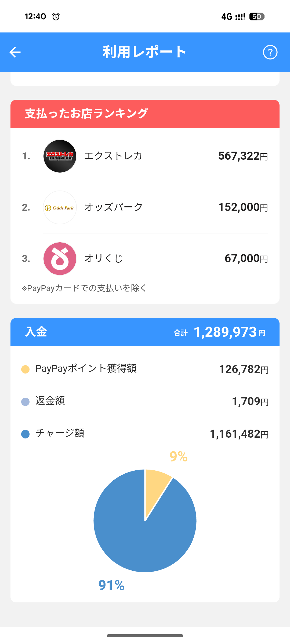Open the オリくじ ranking row
Image resolution: width=290 pixels, height=644 pixels.
tap(145, 259)
